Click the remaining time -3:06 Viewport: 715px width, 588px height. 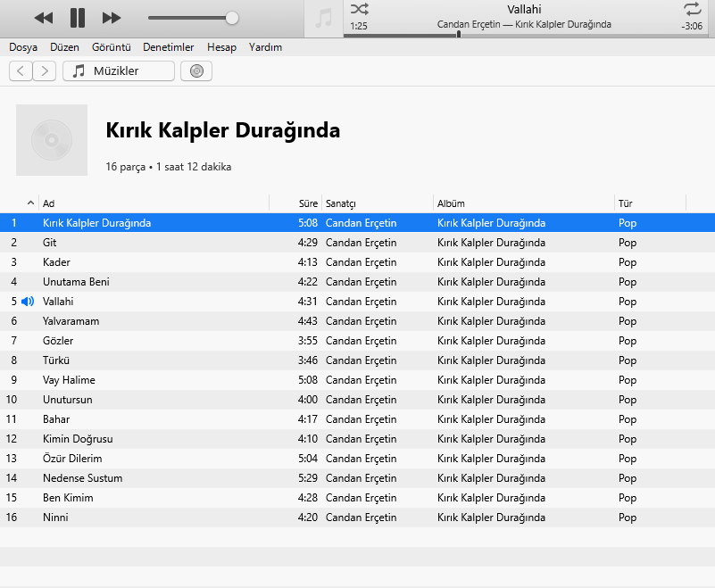[692, 26]
